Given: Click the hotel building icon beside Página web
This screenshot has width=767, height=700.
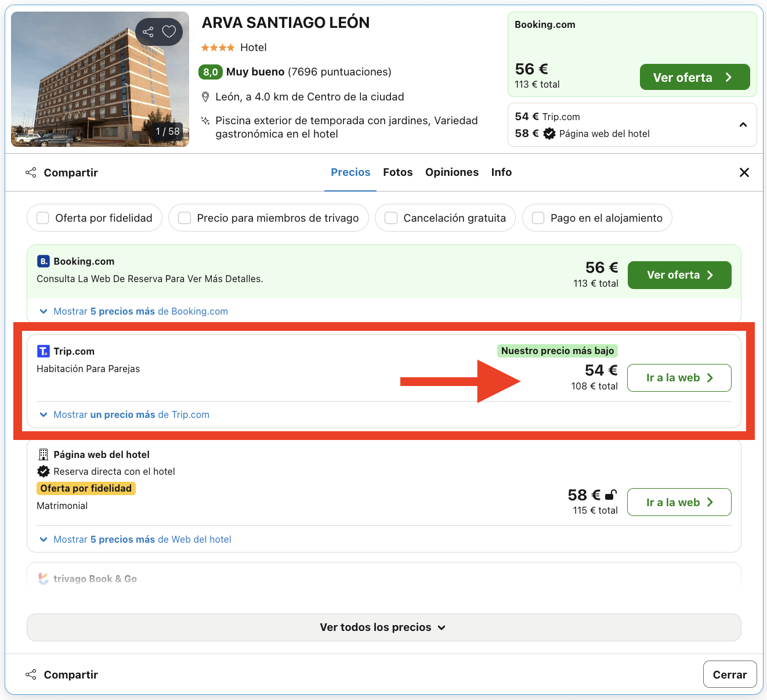Looking at the screenshot, I should [43, 454].
